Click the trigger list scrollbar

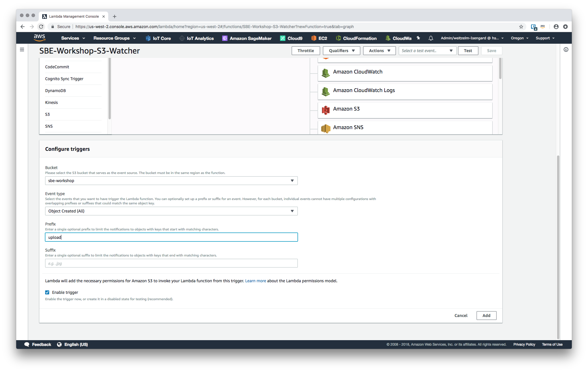click(x=110, y=88)
